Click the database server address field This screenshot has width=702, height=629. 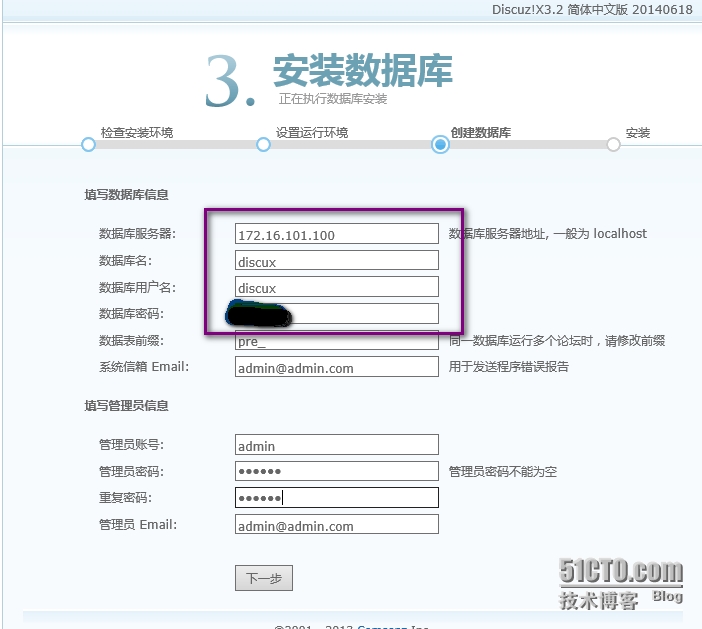coord(337,234)
